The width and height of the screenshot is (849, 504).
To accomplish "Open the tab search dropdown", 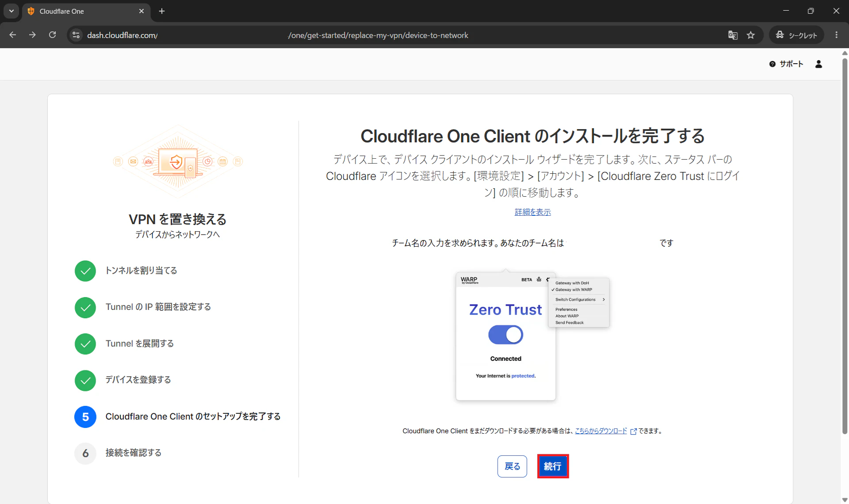I will coord(11,11).
